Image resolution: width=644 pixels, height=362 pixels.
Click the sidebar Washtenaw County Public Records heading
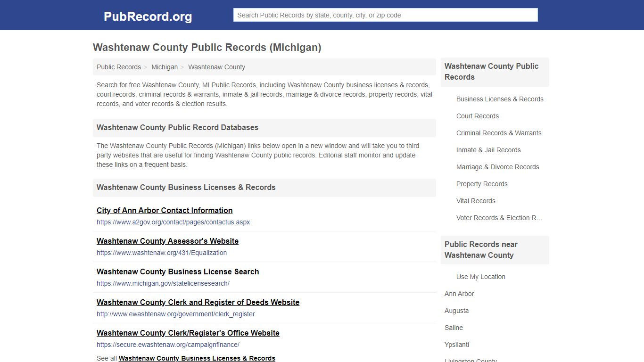pyautogui.click(x=491, y=72)
